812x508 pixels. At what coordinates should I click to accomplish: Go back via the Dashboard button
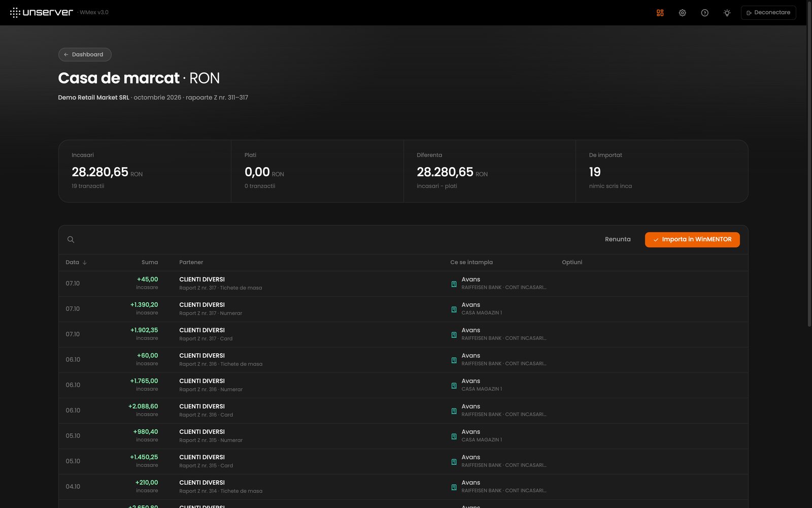click(x=85, y=54)
